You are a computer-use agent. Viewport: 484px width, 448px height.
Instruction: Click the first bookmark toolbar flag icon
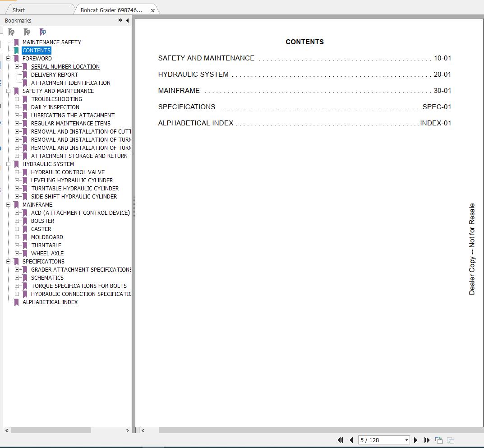click(11, 32)
